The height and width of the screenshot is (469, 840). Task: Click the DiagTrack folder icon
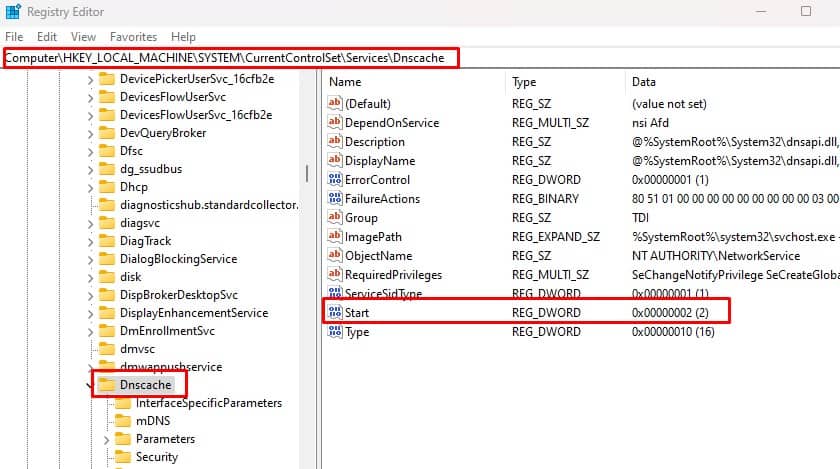pyautogui.click(x=107, y=241)
